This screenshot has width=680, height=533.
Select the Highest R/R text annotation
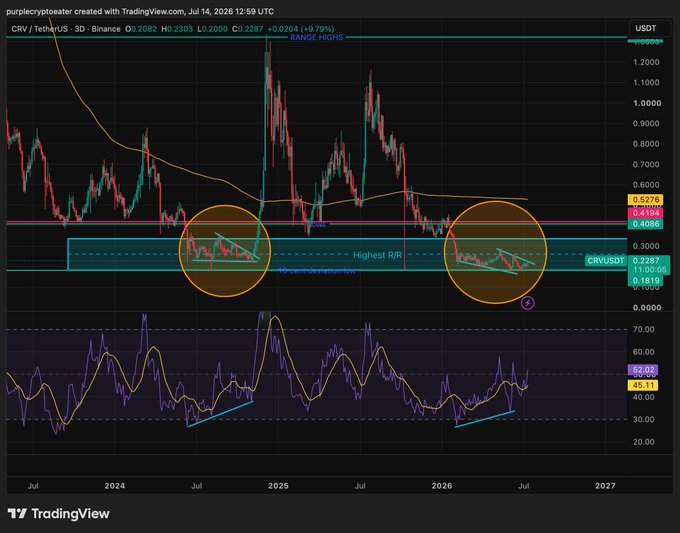[377, 255]
